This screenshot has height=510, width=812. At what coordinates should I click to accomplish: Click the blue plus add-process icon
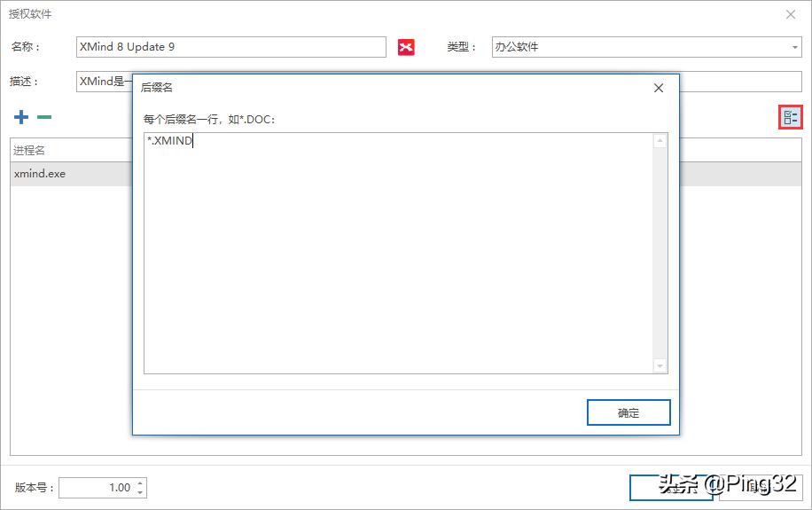click(x=21, y=117)
